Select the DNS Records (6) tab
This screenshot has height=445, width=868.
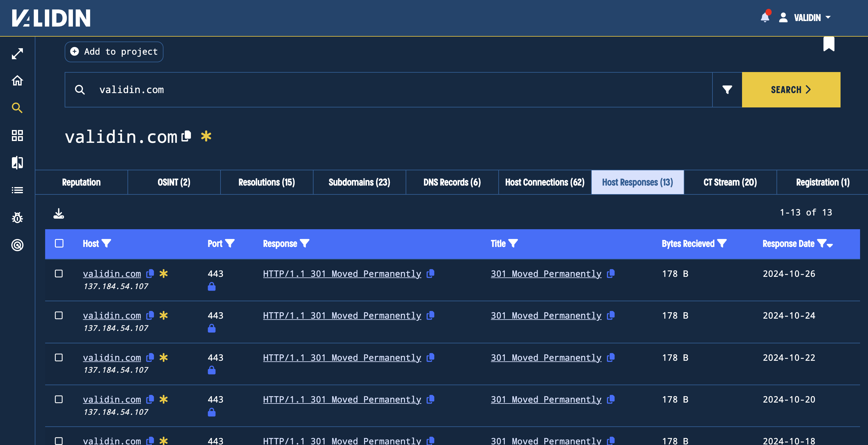point(452,183)
